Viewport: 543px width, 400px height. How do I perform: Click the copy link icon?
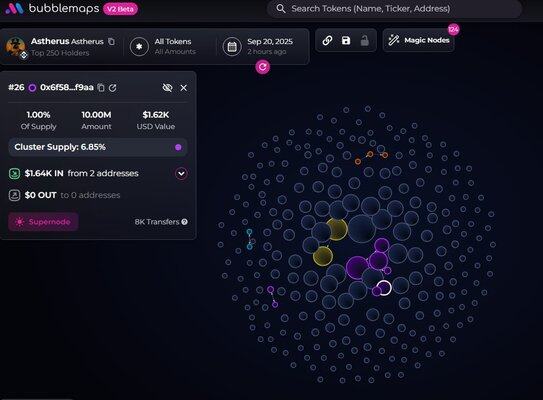(x=327, y=41)
